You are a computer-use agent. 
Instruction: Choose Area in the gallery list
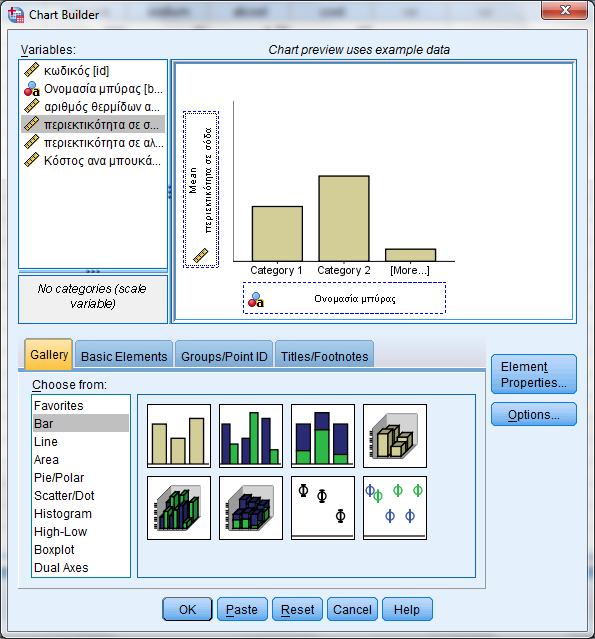point(81,459)
